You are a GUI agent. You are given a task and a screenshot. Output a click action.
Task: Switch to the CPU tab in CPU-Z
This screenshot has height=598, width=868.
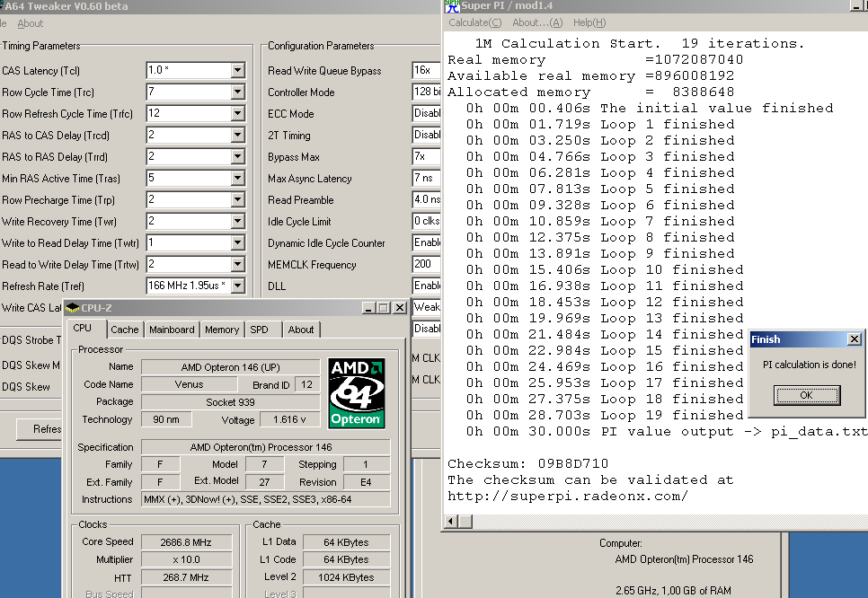(83, 328)
